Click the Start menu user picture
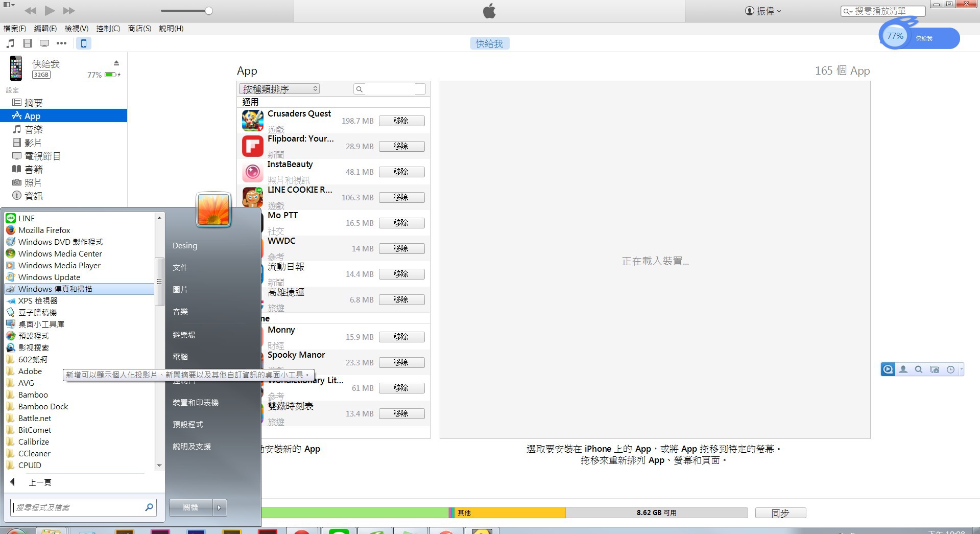This screenshot has width=980, height=534. click(213, 210)
